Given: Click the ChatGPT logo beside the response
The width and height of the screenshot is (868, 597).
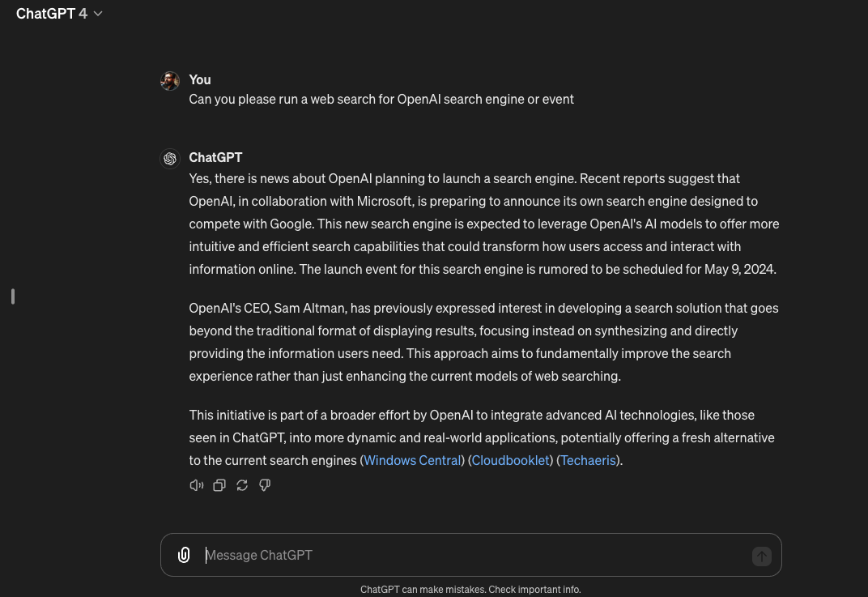Looking at the screenshot, I should [x=170, y=159].
